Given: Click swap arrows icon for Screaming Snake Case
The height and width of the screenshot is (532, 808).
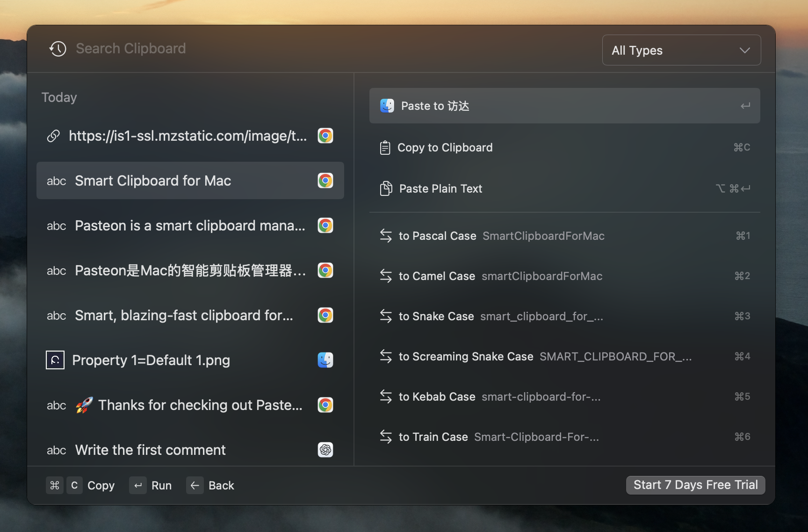Looking at the screenshot, I should (386, 356).
